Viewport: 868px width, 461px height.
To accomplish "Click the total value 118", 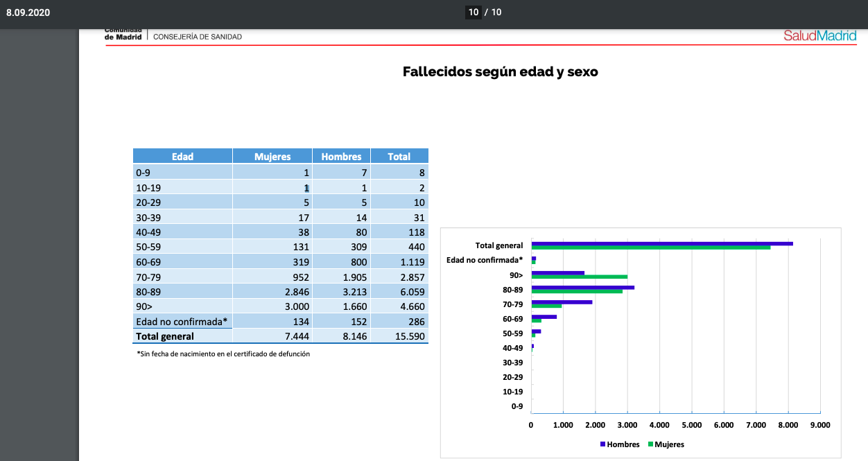I will (x=416, y=232).
